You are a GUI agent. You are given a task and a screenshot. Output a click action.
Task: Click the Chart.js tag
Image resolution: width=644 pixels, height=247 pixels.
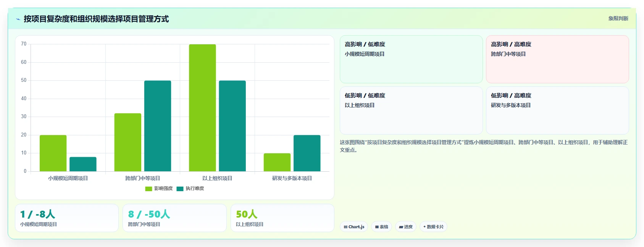354,227
